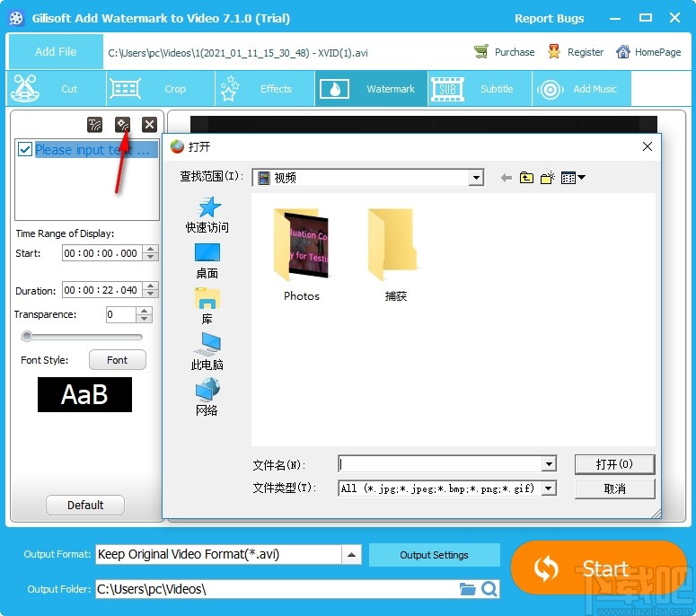
Task: Select This PC (此电脑) in sidebar
Action: [x=207, y=351]
